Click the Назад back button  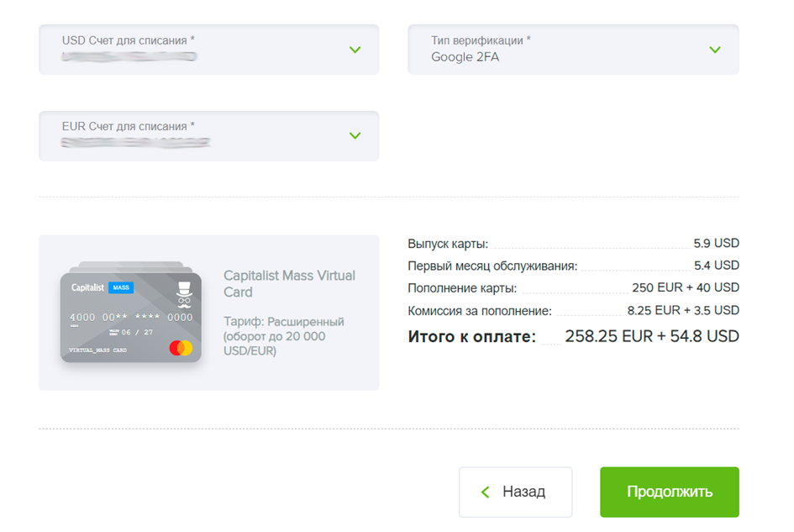point(516,492)
